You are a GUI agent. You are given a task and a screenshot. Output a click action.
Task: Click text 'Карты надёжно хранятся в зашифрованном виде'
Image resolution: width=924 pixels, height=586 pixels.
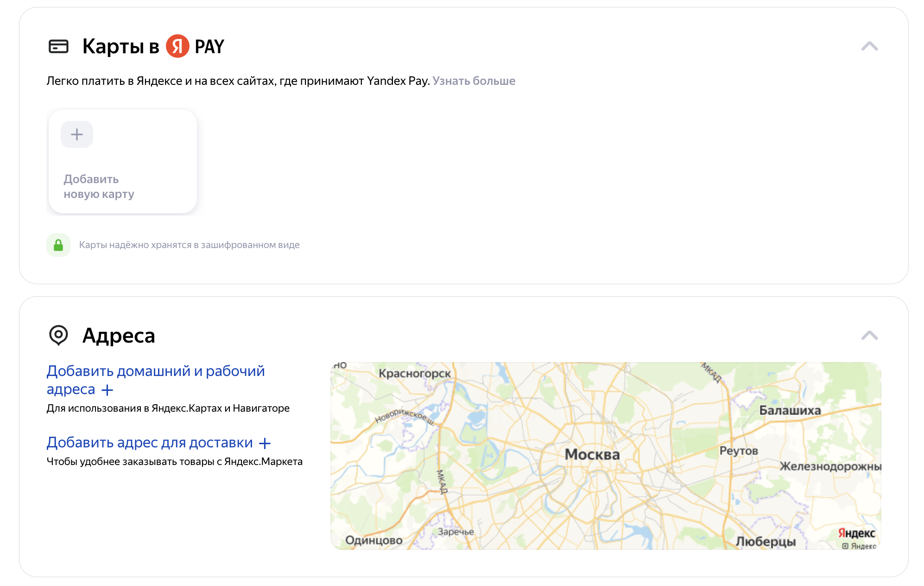190,245
